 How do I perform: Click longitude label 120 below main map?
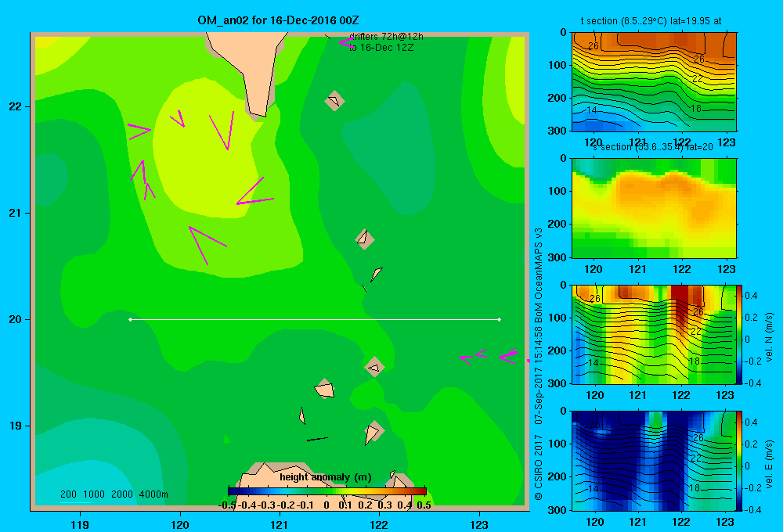180,524
